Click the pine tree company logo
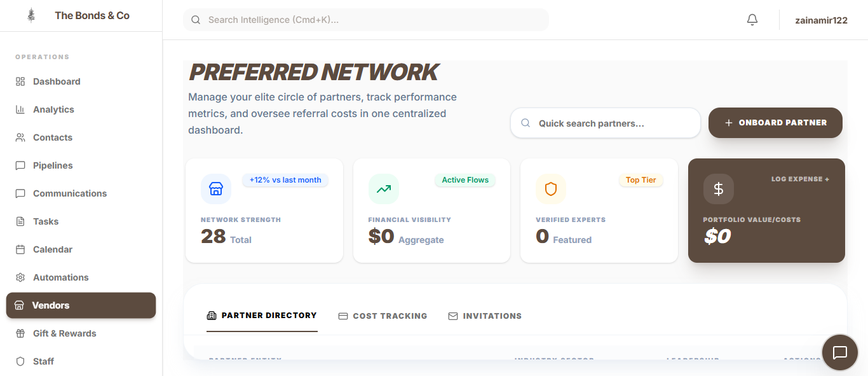 pyautogui.click(x=31, y=16)
